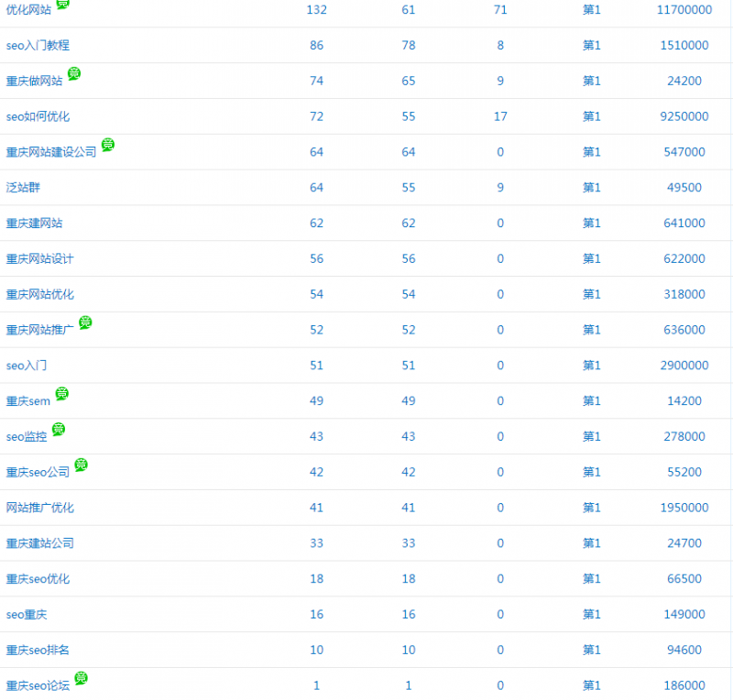Click the green 竞 badge beside 重庆sem
The width and height of the screenshot is (733, 700).
[61, 394]
